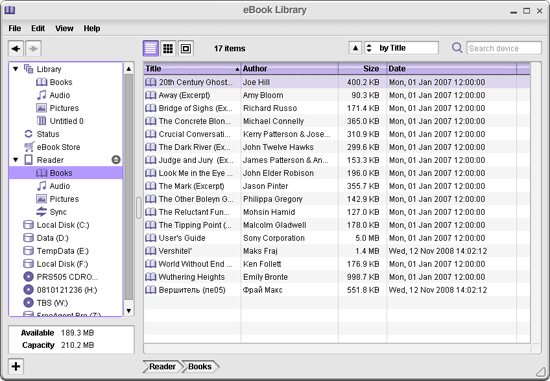Eject the Reader device
The width and height of the screenshot is (550, 381).
(116, 160)
